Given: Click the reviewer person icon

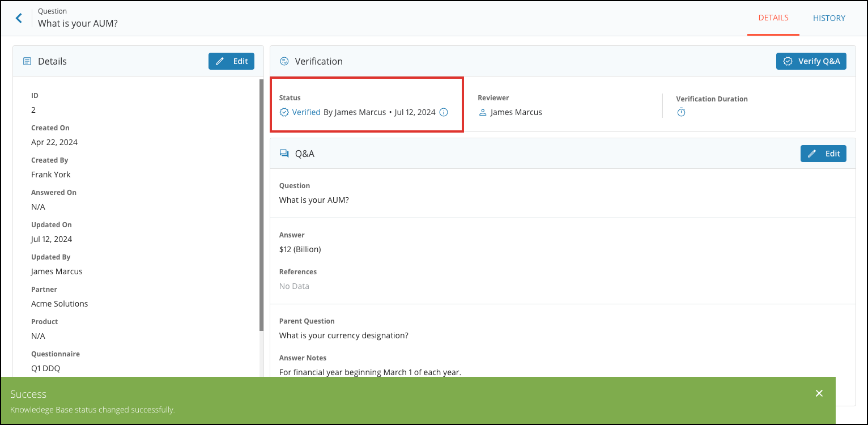Looking at the screenshot, I should click(483, 113).
